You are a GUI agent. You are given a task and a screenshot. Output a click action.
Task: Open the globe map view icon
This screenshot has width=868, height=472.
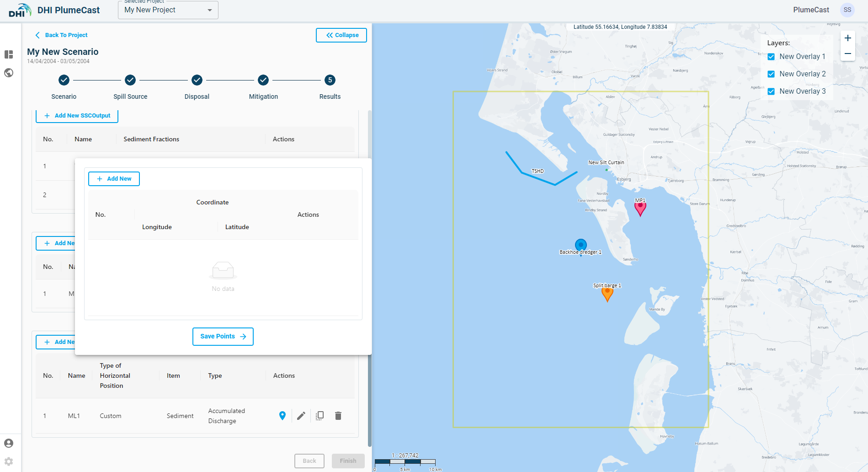[x=9, y=73]
